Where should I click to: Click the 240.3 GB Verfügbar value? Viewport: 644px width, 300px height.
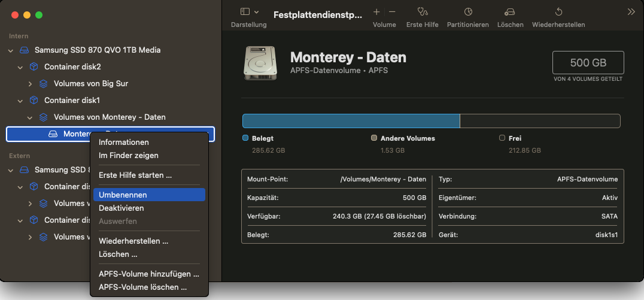point(379,216)
